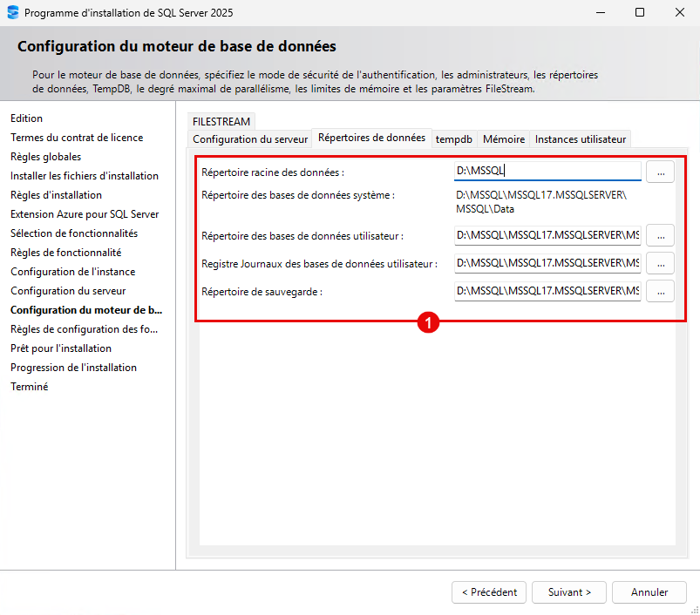The width and height of the screenshot is (700, 615).
Task: Select Termes du contrat de licence step
Action: point(77,138)
